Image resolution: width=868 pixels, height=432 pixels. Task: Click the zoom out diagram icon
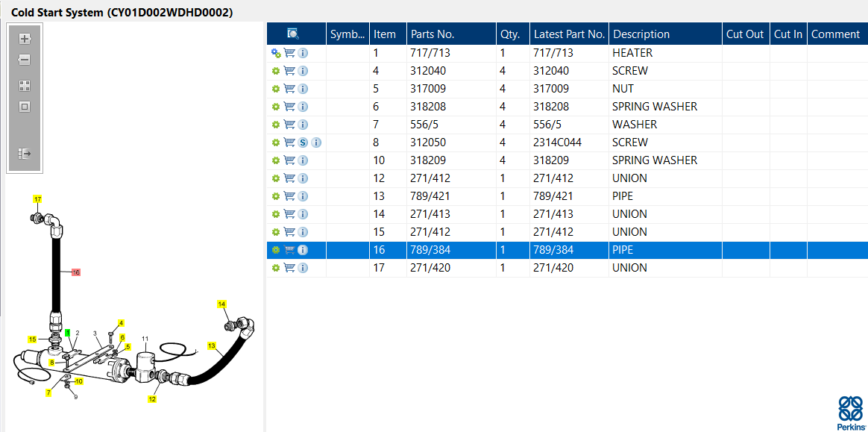point(25,60)
